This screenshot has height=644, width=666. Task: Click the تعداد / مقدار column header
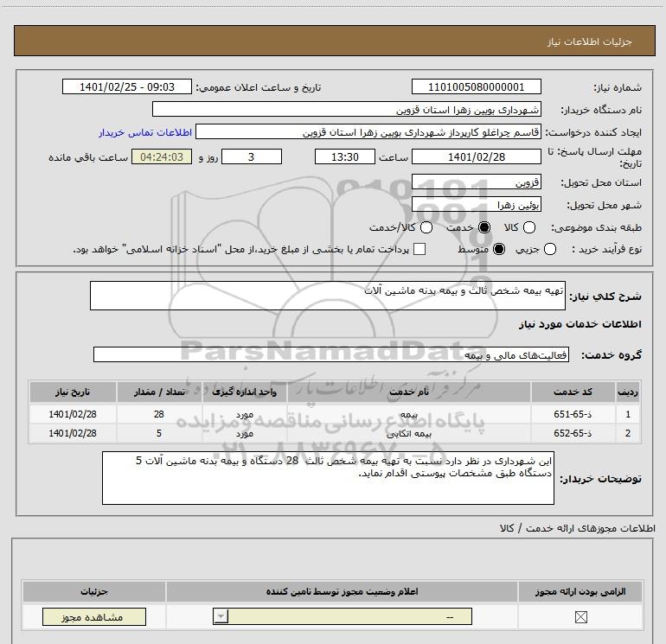(x=159, y=392)
